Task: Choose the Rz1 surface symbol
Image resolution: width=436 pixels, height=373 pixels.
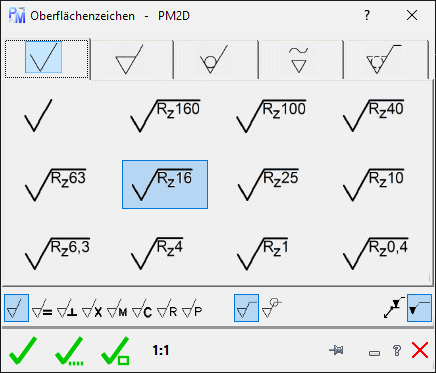Action: pos(263,253)
